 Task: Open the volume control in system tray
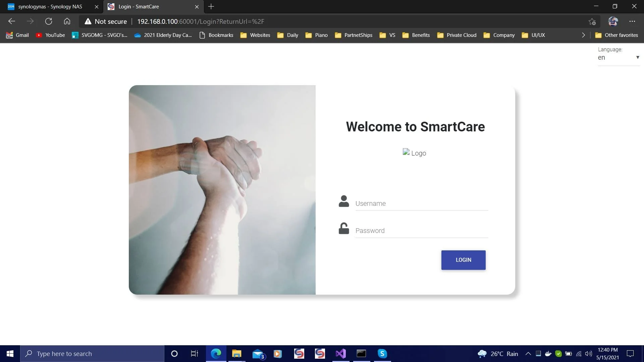pos(589,354)
